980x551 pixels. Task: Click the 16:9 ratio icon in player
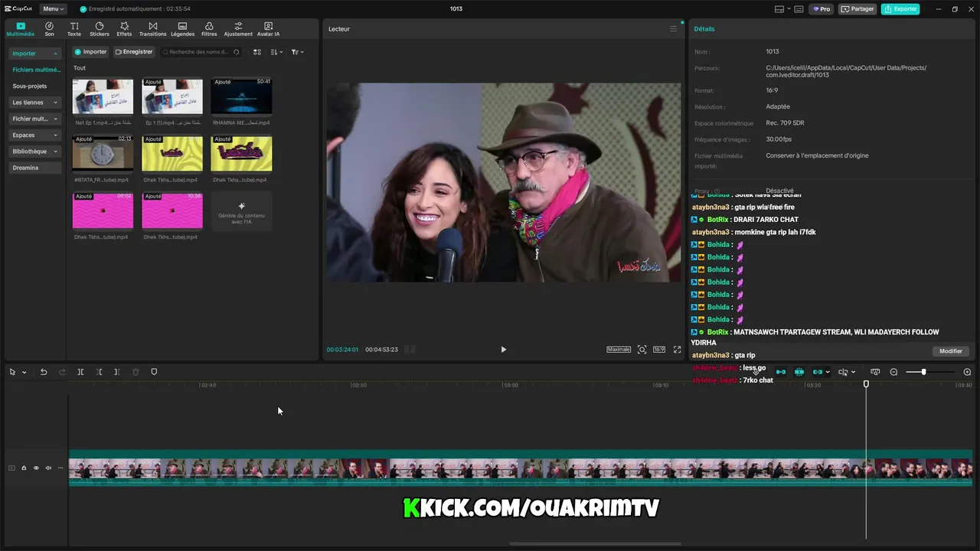point(659,349)
